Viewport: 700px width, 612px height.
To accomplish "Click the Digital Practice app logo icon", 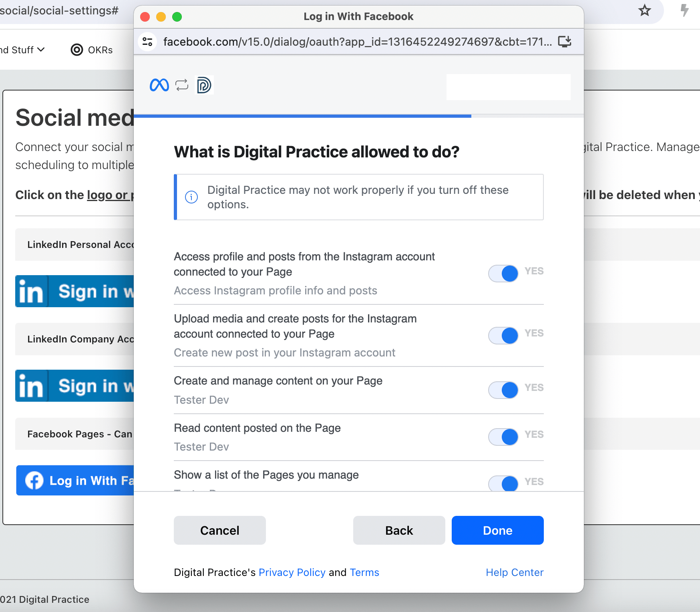I will pyautogui.click(x=204, y=85).
